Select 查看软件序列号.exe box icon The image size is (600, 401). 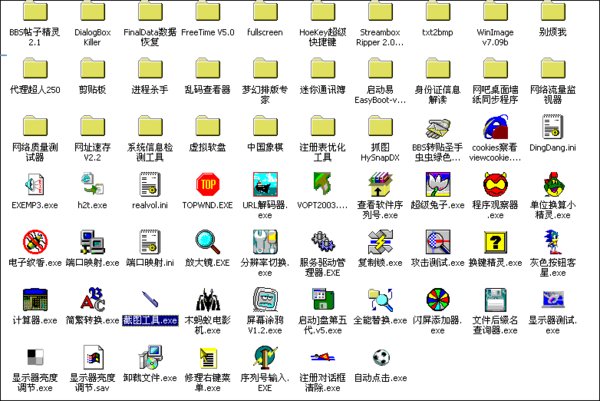pyautogui.click(x=380, y=185)
